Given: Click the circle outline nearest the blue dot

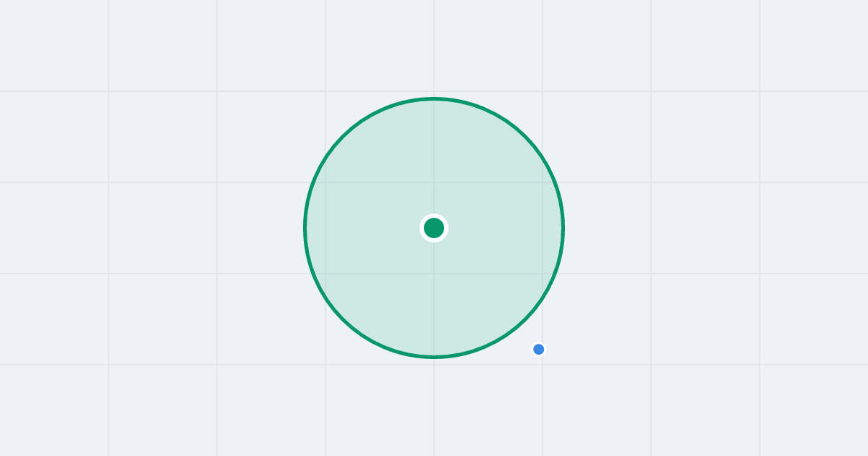Looking at the screenshot, I should click(x=518, y=326).
